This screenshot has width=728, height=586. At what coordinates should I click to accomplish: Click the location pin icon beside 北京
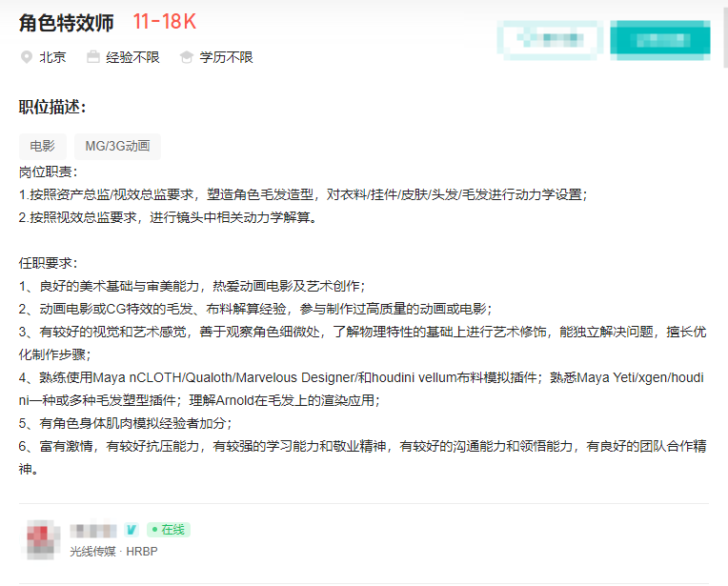click(27, 57)
